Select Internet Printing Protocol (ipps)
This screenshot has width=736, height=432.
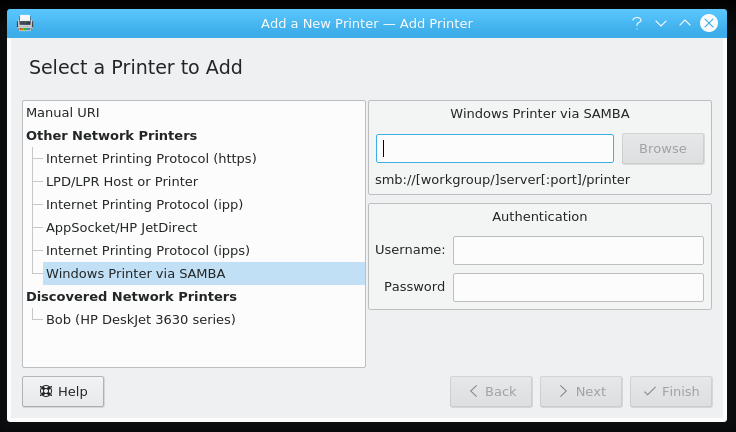(x=148, y=251)
